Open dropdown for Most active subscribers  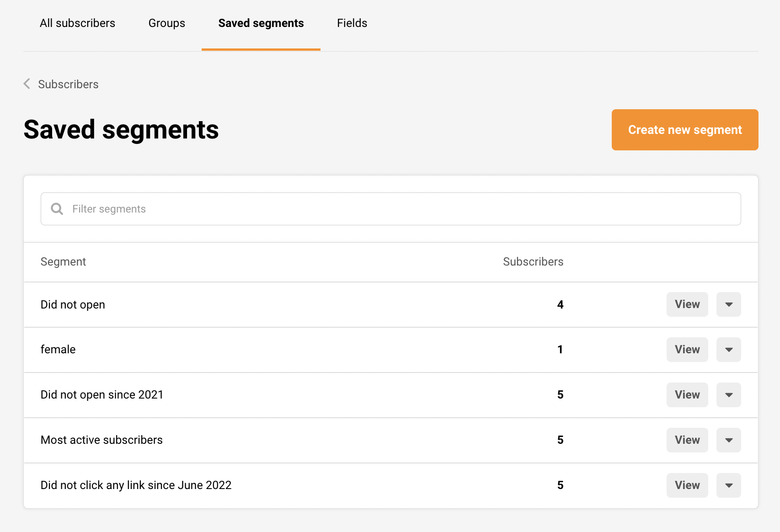coord(728,440)
